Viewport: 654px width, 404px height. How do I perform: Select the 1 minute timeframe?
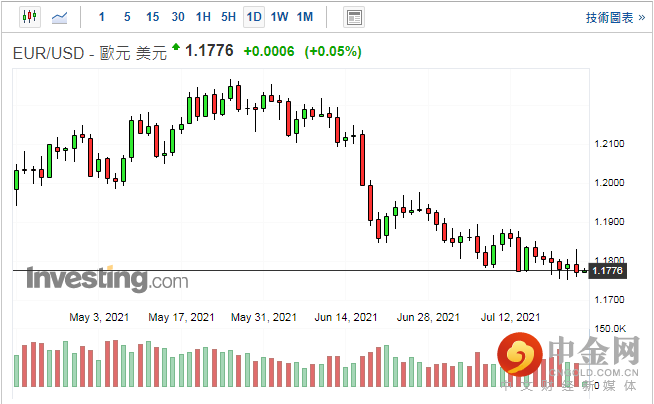tap(100, 17)
